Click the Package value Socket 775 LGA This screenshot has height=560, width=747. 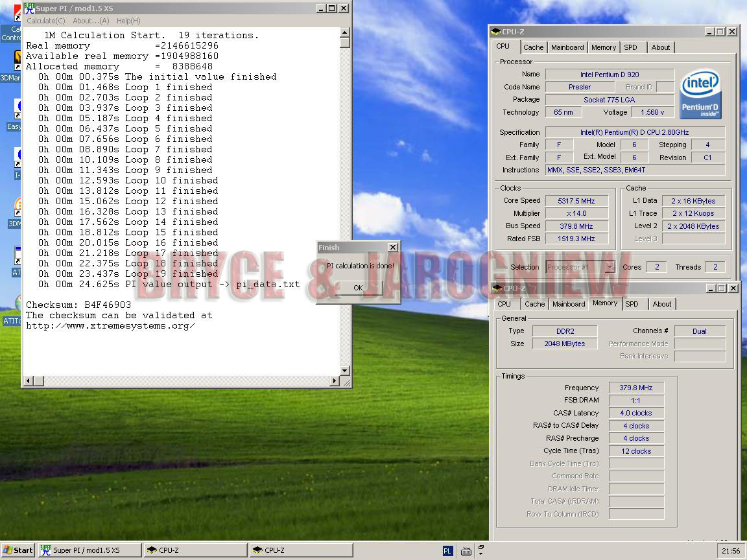610,100
